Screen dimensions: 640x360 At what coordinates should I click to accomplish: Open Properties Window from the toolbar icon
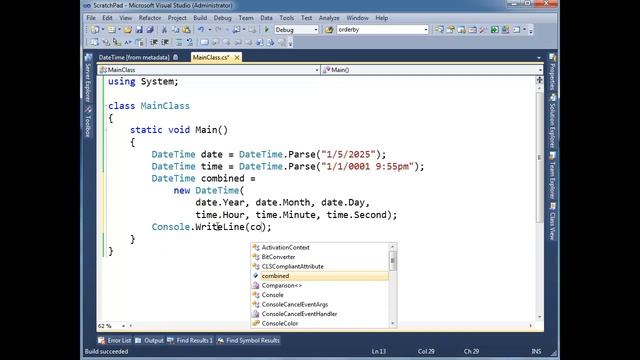450,30
